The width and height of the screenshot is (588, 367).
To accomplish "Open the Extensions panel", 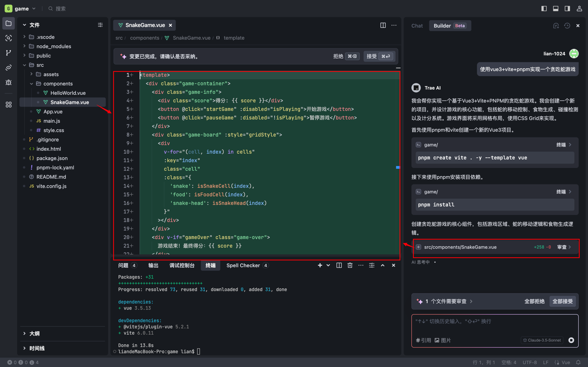I will [8, 104].
